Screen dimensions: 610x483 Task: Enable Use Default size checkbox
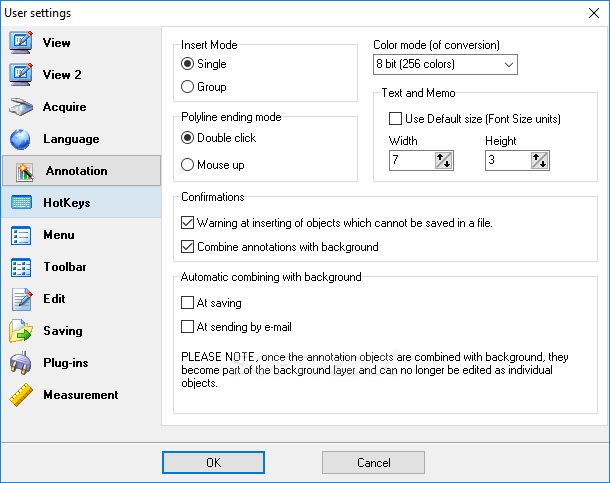coord(395,119)
